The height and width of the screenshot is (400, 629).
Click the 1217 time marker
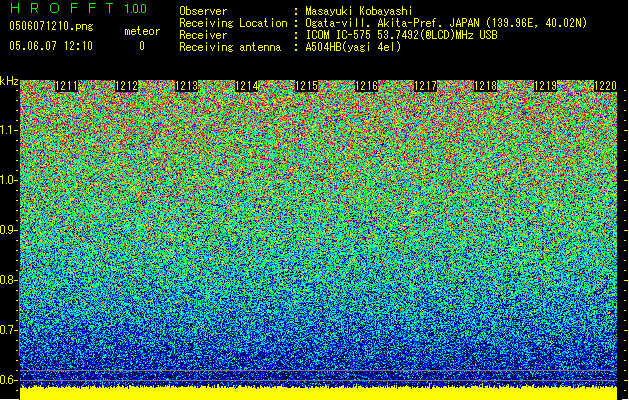(x=425, y=86)
